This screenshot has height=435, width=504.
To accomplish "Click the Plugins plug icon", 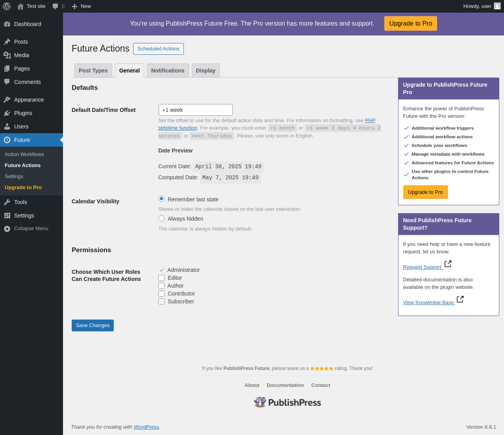I will pyautogui.click(x=7, y=113).
